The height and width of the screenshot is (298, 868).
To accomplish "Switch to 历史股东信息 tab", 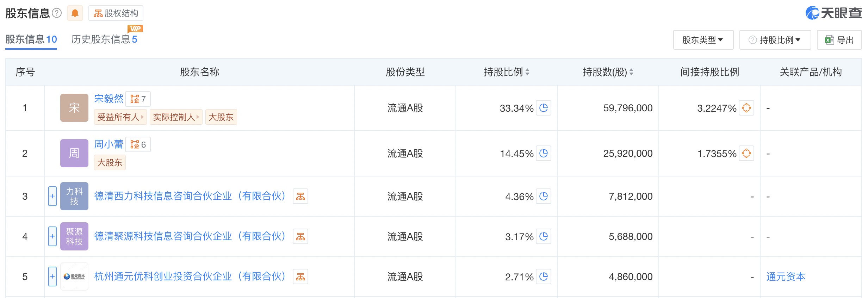I will (x=104, y=39).
